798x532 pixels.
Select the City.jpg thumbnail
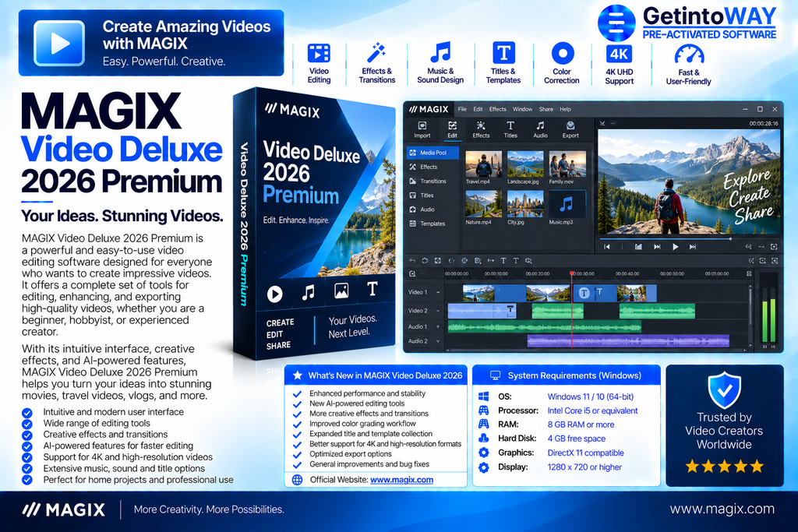tap(525, 204)
